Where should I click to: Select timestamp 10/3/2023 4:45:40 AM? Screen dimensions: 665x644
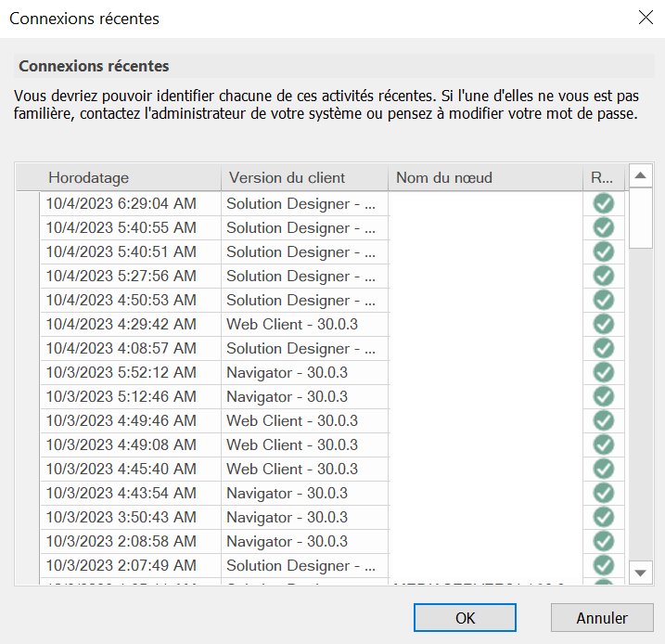[x=121, y=470]
